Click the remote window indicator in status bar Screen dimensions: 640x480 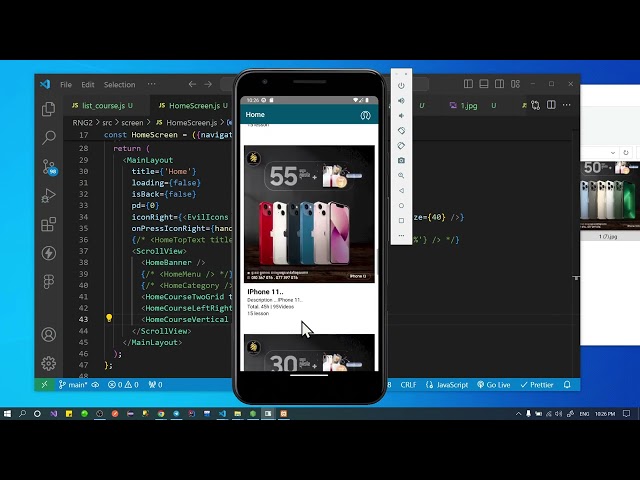click(x=44, y=384)
